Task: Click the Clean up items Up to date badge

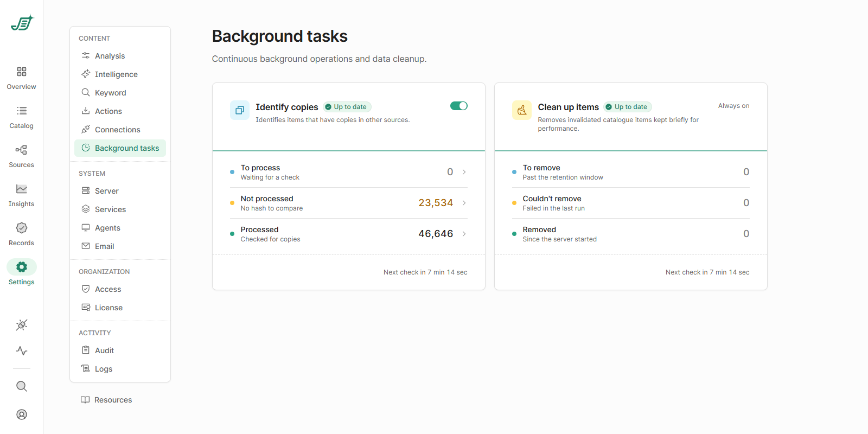Action: pos(628,107)
